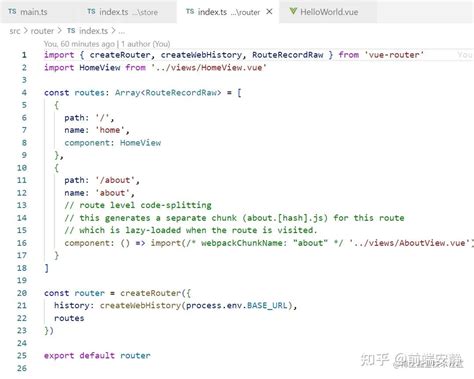474x379 pixels.
Task: Click the TS icon in the breadcrumb
Action: click(x=71, y=31)
